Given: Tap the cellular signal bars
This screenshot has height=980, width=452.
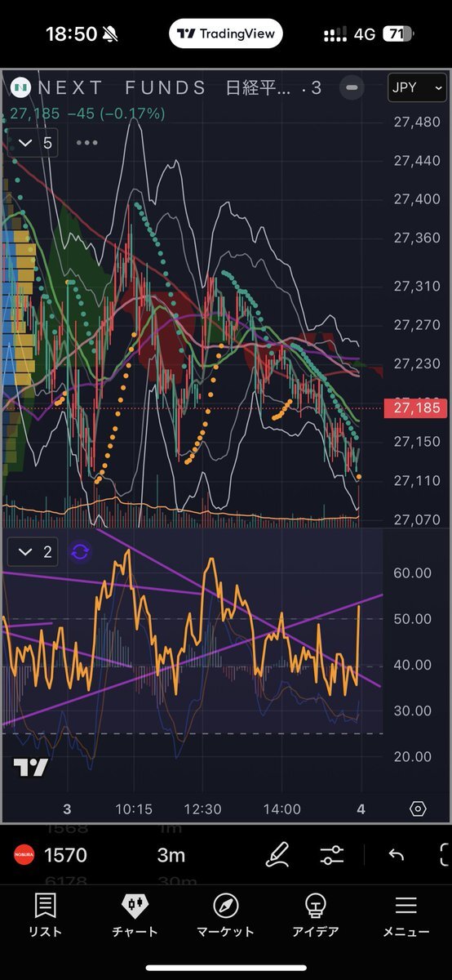Looking at the screenshot, I should (x=335, y=35).
